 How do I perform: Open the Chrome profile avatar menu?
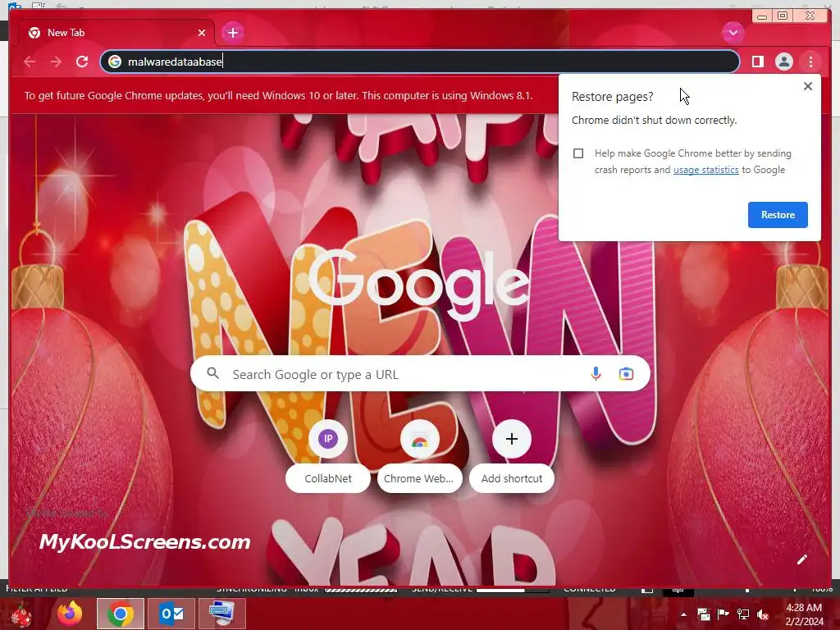(783, 62)
